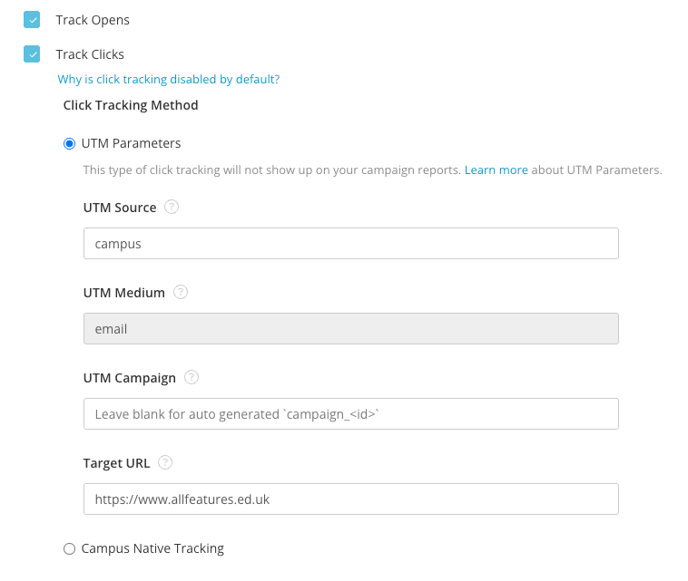Open 'Why is click tracking disabled' link
The width and height of the screenshot is (688, 581).
pyautogui.click(x=168, y=79)
